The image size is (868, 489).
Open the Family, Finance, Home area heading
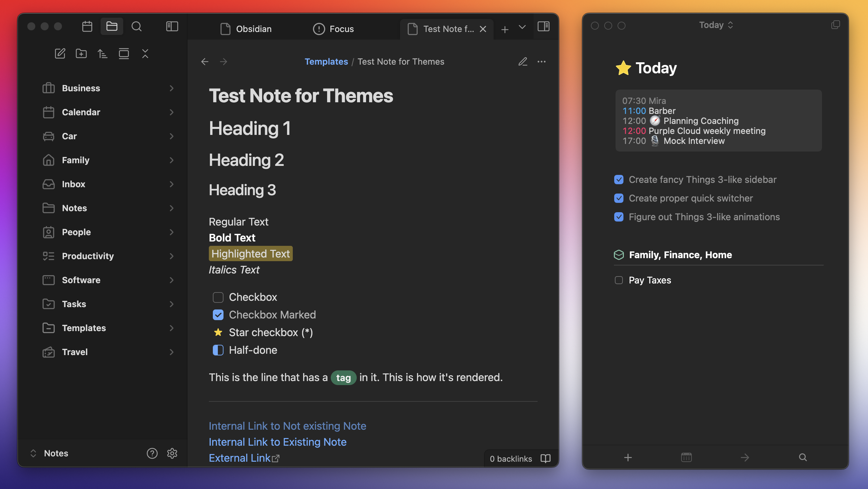[680, 255]
